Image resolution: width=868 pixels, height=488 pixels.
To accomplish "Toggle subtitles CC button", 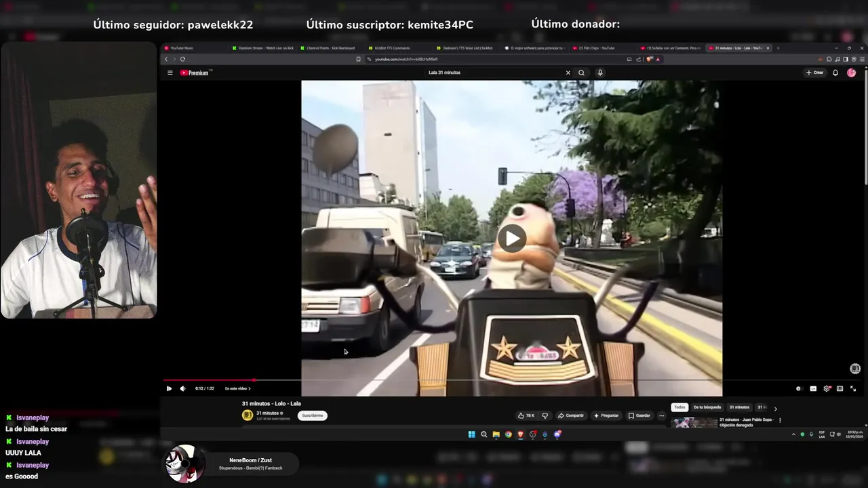I will [813, 388].
